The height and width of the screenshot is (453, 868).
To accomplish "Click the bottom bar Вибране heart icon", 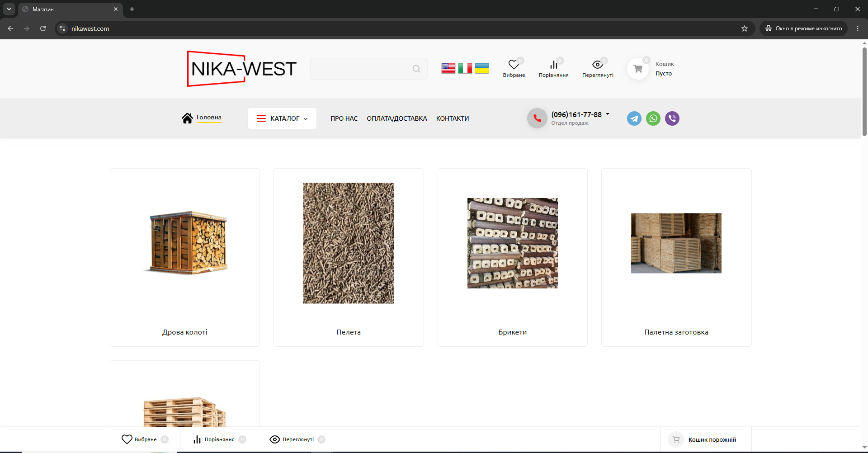I will [x=127, y=439].
